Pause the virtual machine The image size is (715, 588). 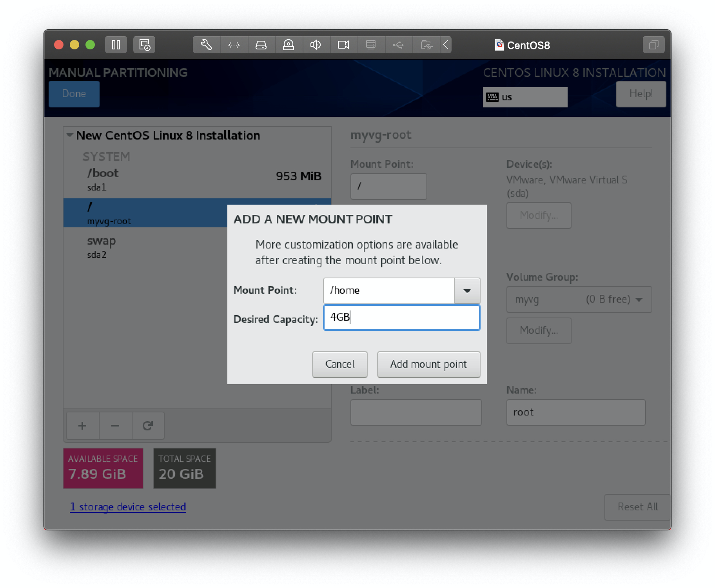(x=116, y=45)
